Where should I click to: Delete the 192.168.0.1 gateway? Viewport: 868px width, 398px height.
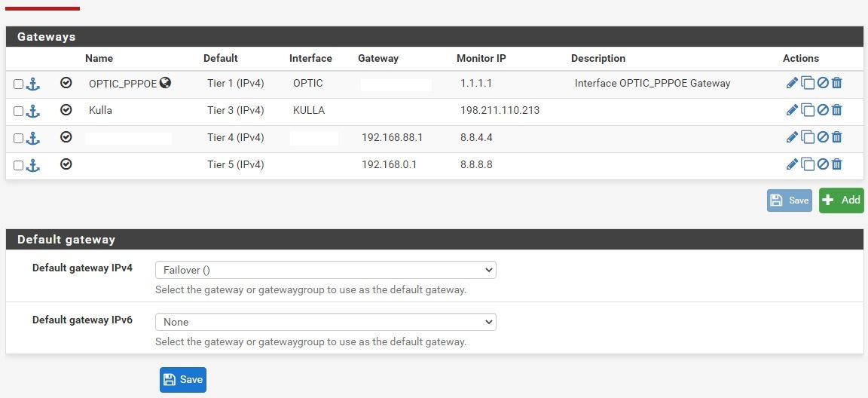click(836, 164)
